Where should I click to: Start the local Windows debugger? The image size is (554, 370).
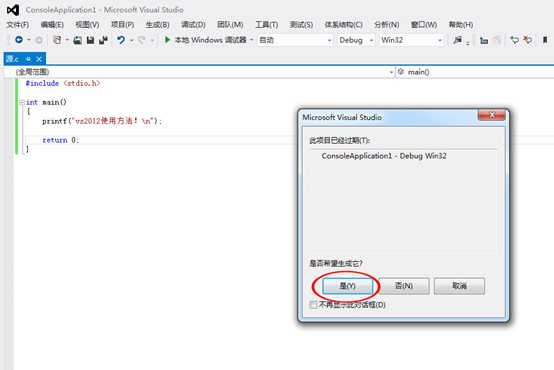click(x=205, y=40)
